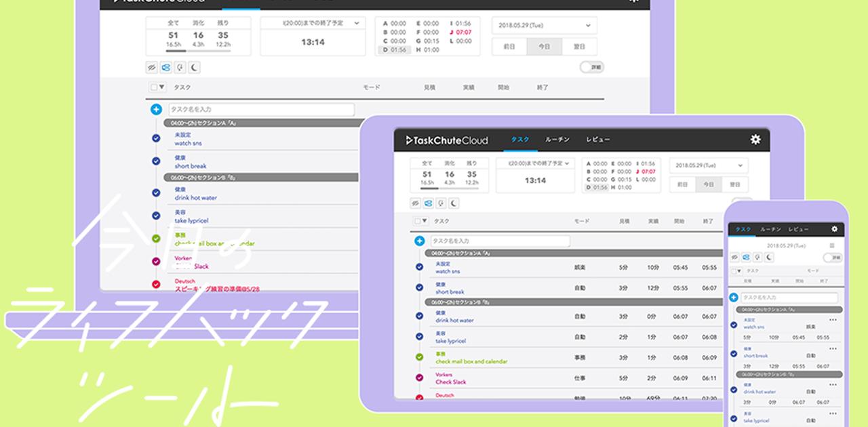Open the three-dot menu for take lypricel on phone
Image resolution: width=868 pixels, height=427 pixels.
pyautogui.click(x=833, y=413)
